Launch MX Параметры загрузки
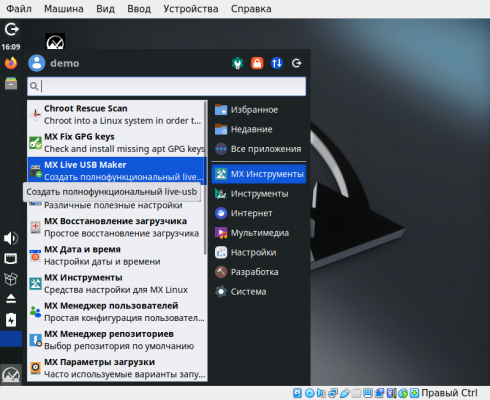Screen dimensions: 490x400 (117, 368)
